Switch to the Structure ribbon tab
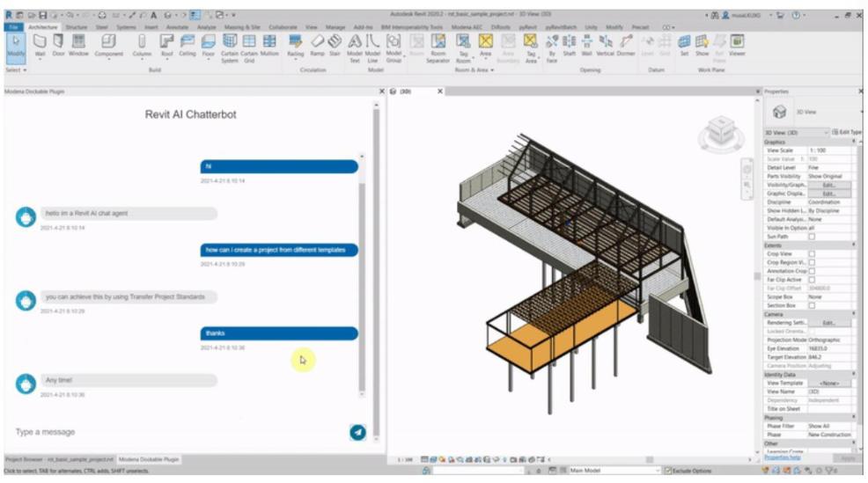Screen dimensions: 868x483 pos(77,27)
